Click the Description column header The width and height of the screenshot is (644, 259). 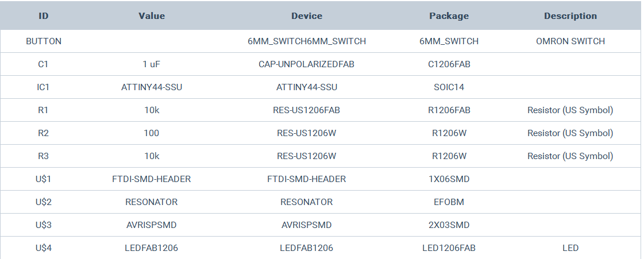[x=570, y=16]
